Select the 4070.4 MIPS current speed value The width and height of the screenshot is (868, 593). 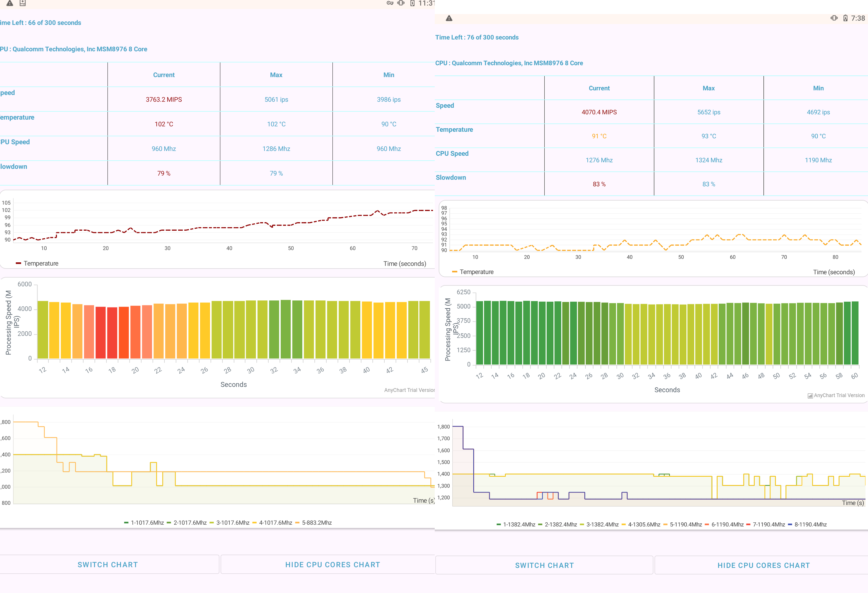[599, 112]
